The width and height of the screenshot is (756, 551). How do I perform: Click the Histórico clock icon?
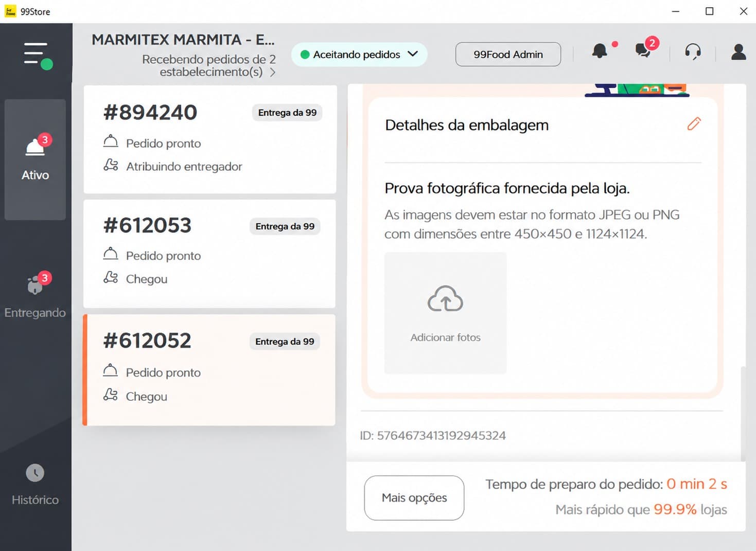point(35,473)
